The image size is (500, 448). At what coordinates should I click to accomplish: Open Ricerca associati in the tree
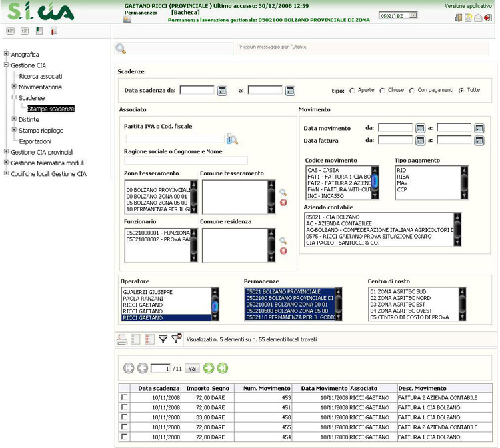(41, 76)
